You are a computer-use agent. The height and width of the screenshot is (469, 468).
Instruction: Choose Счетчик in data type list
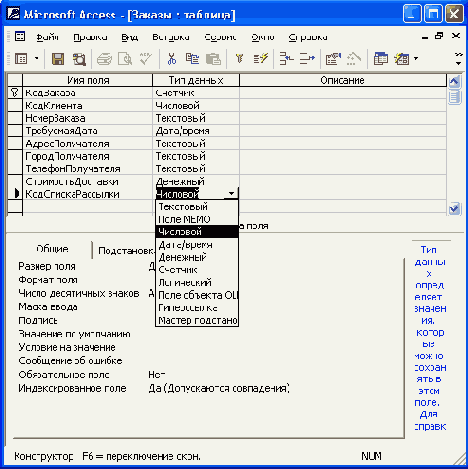(x=197, y=270)
